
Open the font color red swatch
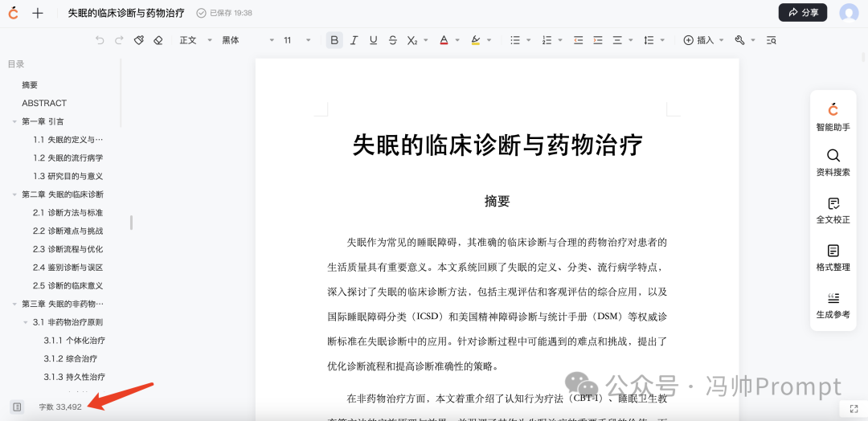click(444, 40)
